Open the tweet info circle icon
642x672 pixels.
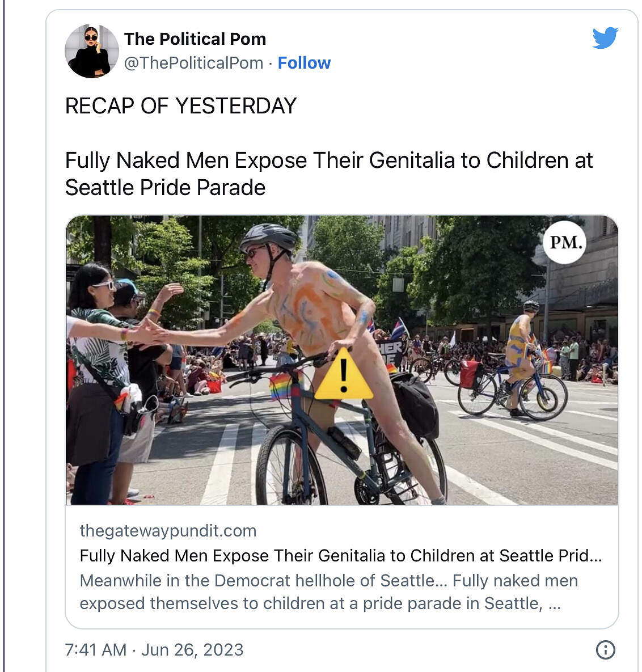coord(605,649)
